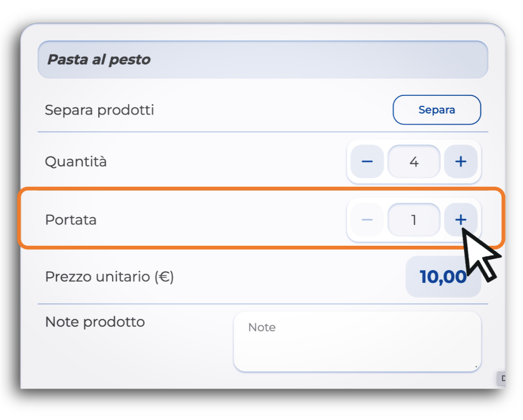
Task: Select the Portata value field showing 1
Action: tap(414, 220)
